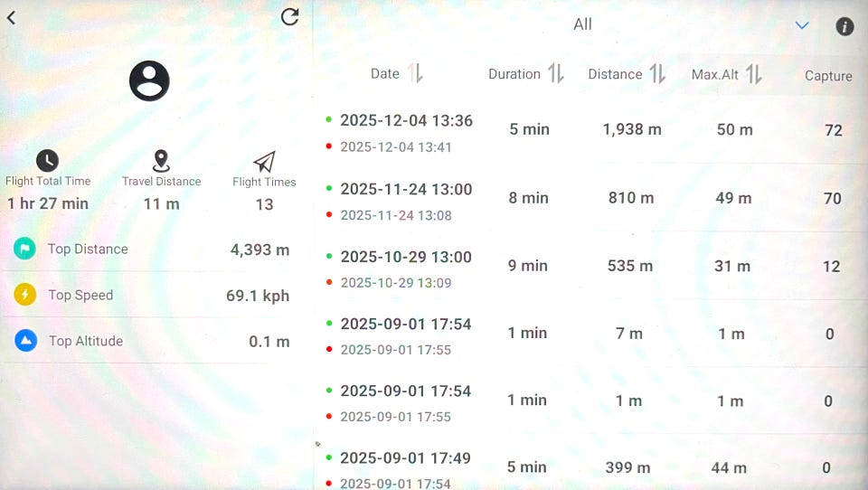This screenshot has height=490, width=868.
Task: Sort flights by Duration
Action: (x=555, y=74)
